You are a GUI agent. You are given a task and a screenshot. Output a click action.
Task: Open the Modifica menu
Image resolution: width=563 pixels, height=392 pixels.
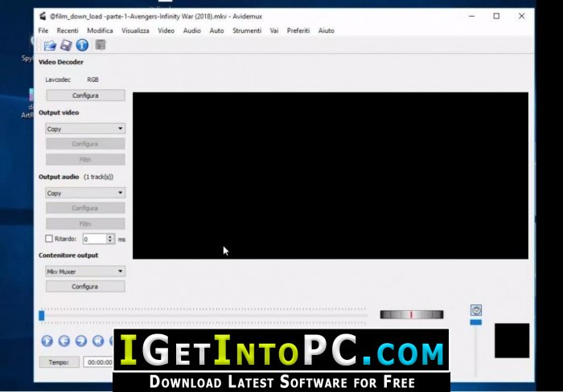[100, 31]
